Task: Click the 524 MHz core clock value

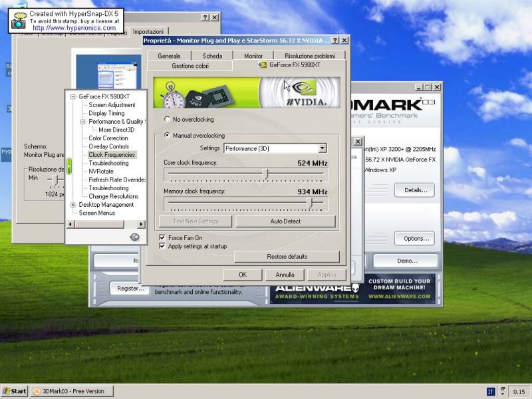Action: pos(313,163)
